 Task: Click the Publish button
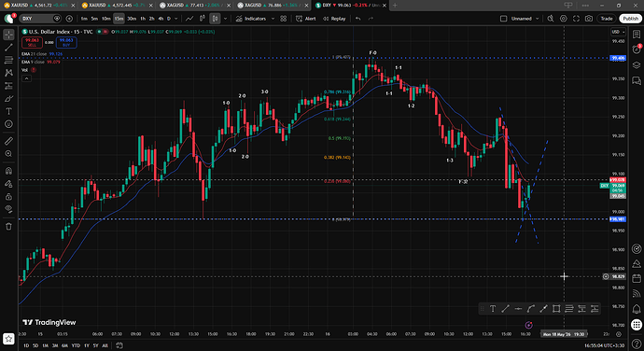630,19
